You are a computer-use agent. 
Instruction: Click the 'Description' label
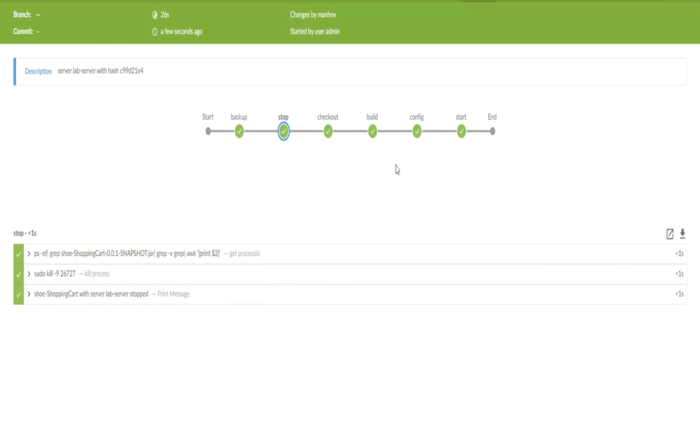coord(38,71)
